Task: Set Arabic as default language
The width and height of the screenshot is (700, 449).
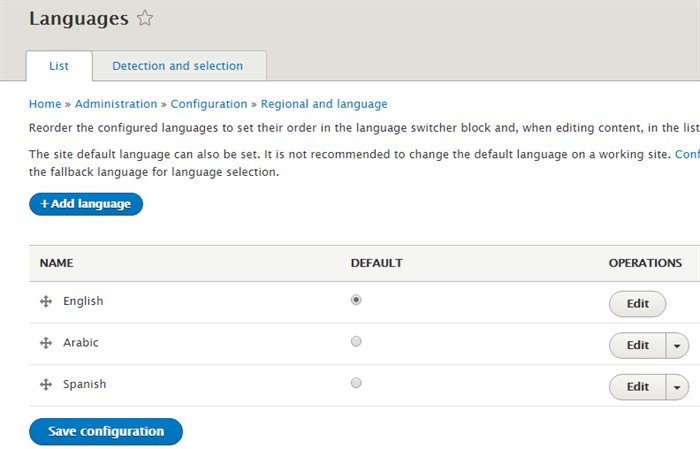Action: click(356, 342)
